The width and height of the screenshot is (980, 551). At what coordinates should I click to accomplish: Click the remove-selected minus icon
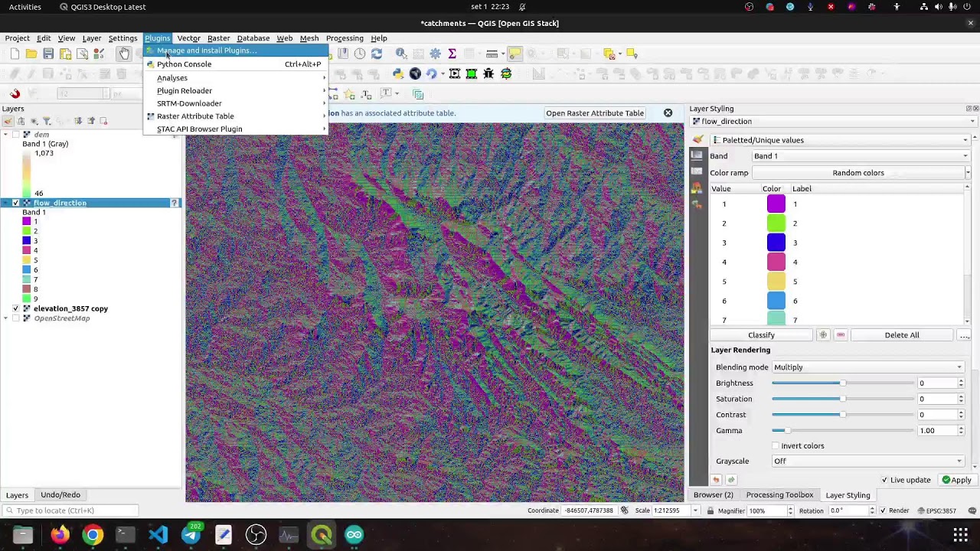841,335
